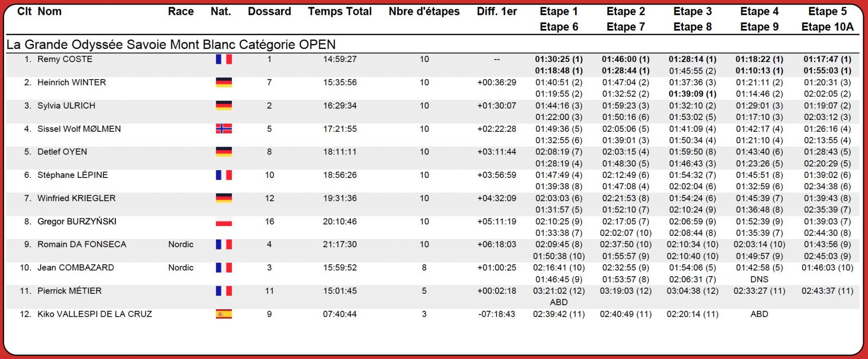Click the Diff. 1er column header
Screen dimensions: 868x359
pos(497,12)
